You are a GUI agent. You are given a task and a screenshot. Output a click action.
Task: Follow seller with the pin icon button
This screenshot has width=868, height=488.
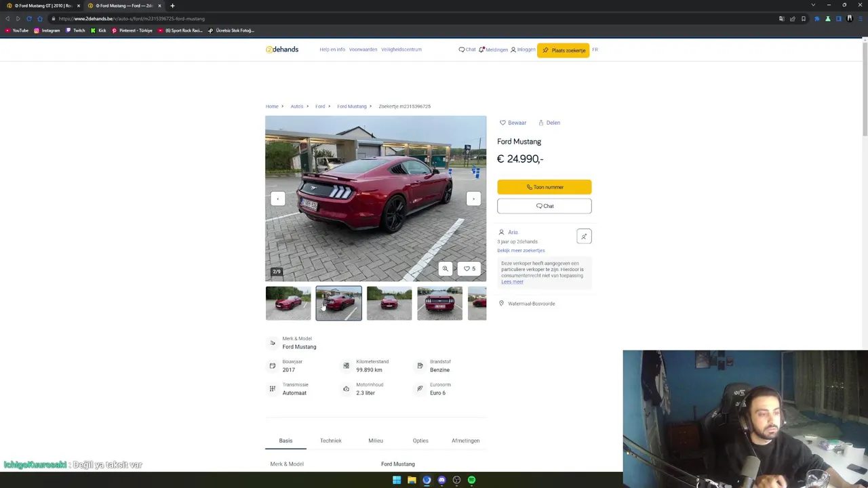[x=584, y=236]
